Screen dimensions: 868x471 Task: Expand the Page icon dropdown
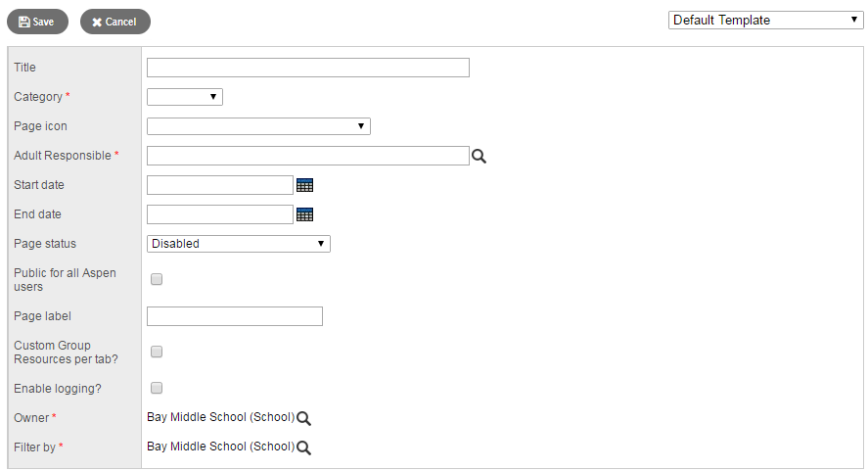(258, 126)
